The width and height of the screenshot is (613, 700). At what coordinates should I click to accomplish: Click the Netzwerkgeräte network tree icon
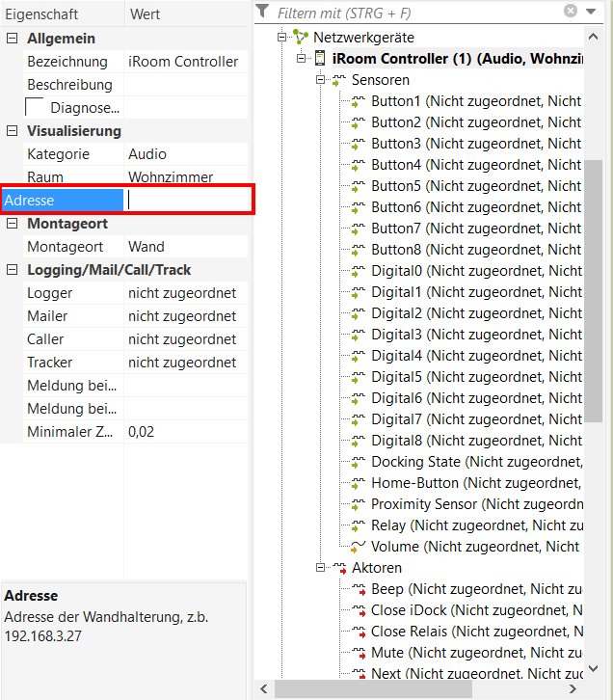[x=301, y=38]
